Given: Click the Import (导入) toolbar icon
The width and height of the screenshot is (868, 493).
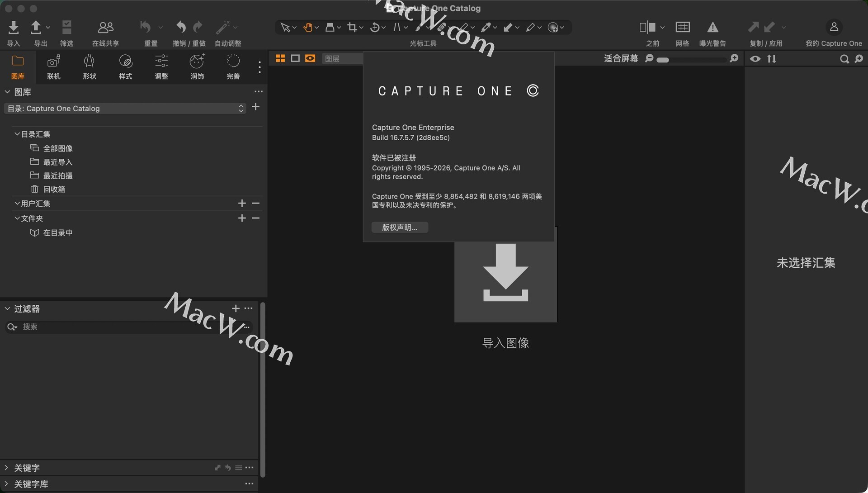Looking at the screenshot, I should point(14,28).
